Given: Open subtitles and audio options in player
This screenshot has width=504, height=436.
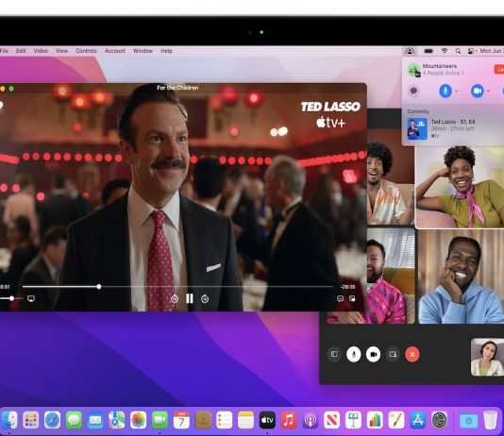Looking at the screenshot, I should pyautogui.click(x=340, y=299).
